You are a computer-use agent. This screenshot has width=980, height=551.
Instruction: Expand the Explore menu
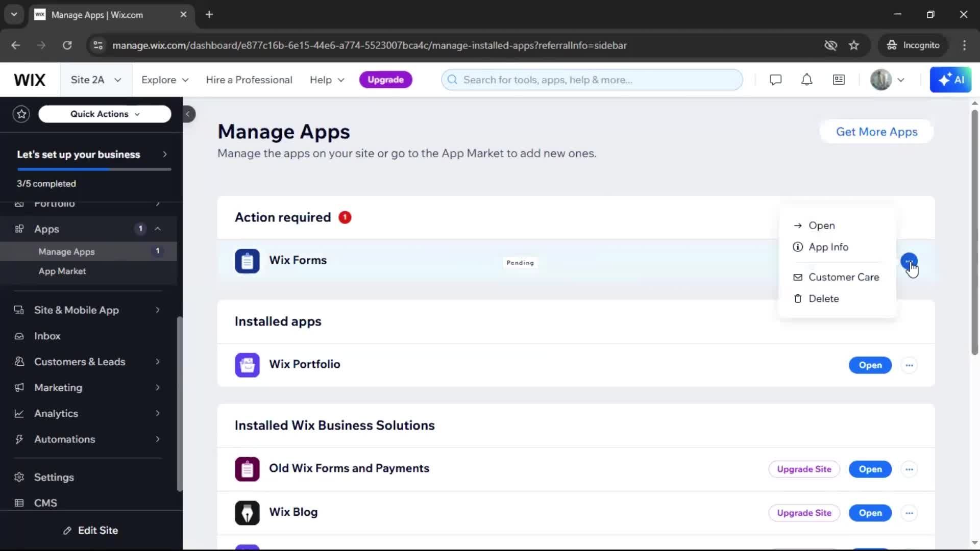165,80
